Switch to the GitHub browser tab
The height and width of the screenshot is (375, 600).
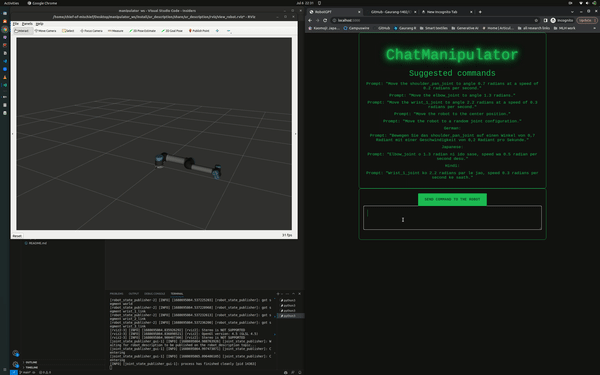point(391,12)
